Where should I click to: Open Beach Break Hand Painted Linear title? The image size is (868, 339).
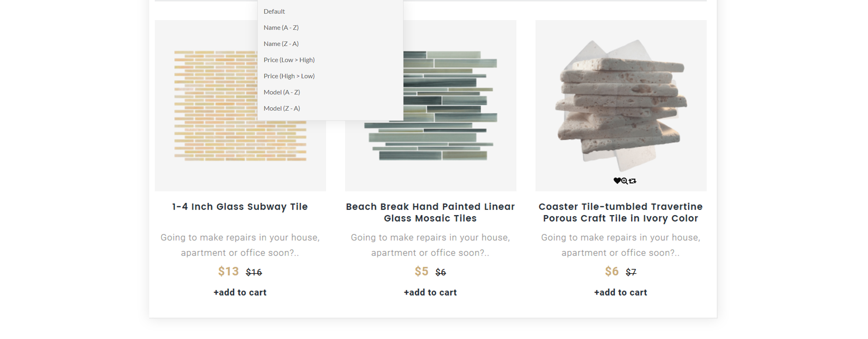click(x=430, y=212)
